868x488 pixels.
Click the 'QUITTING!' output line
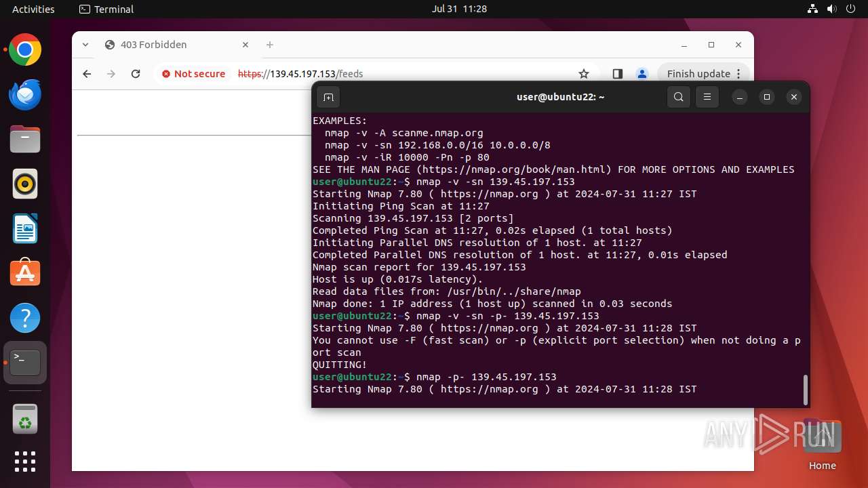pos(340,365)
